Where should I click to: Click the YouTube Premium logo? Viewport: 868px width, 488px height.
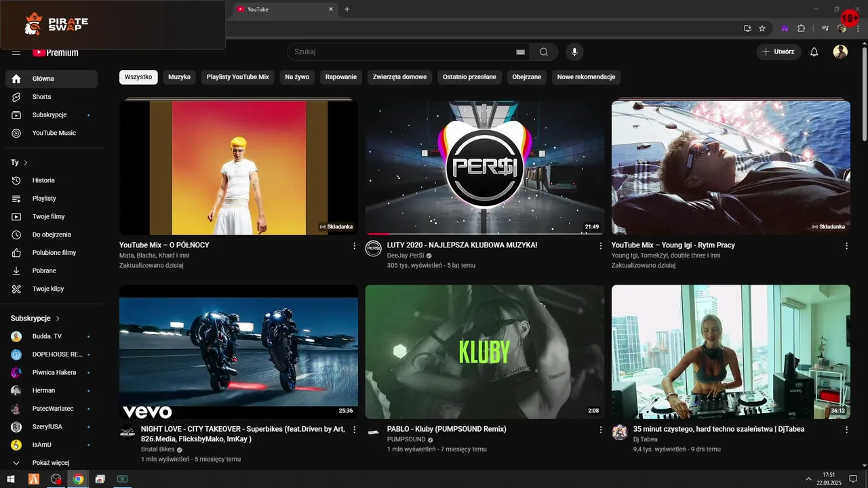click(56, 52)
